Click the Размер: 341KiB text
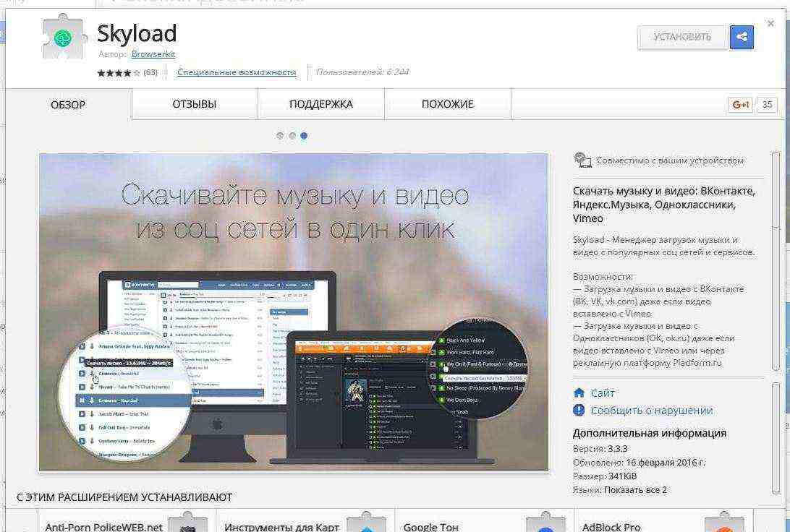Viewport: 790px width, 532px height. pos(605,476)
